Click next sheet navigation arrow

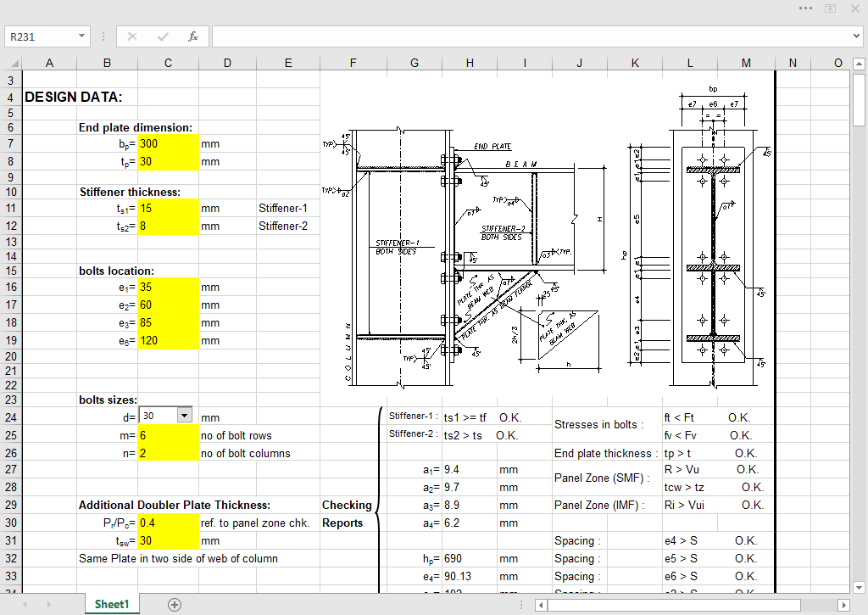tap(48, 605)
